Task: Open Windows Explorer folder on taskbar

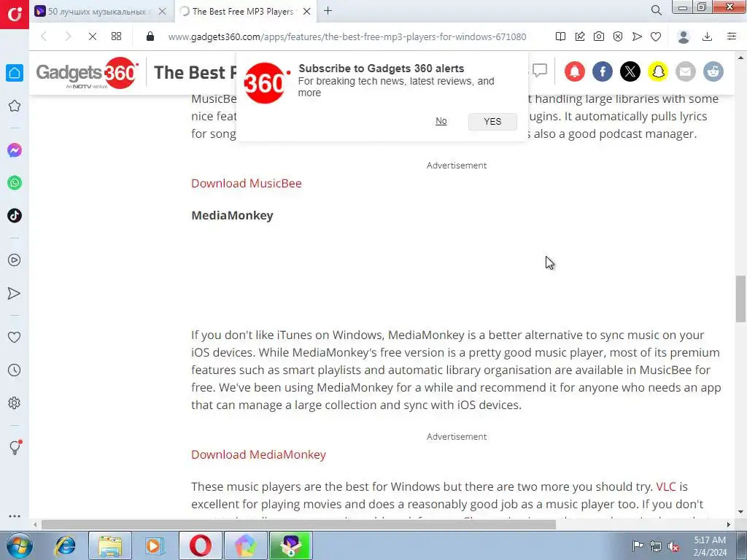Action: tap(109, 545)
